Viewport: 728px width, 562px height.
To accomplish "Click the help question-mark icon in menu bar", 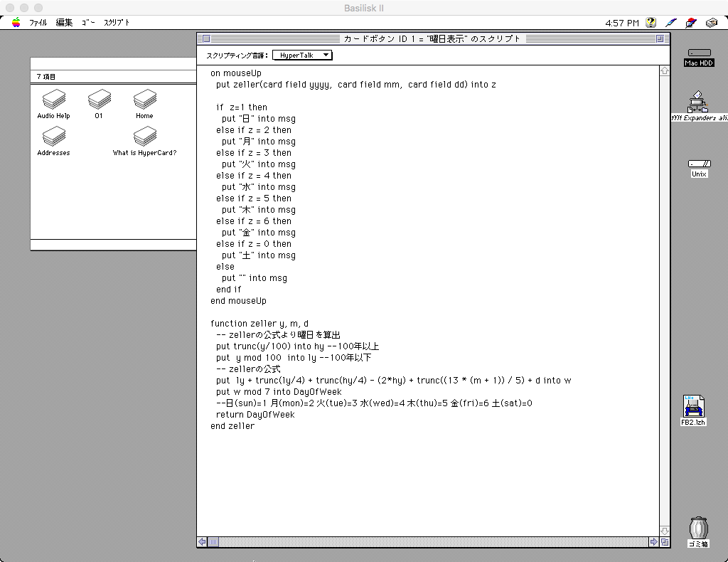I will tap(651, 22).
